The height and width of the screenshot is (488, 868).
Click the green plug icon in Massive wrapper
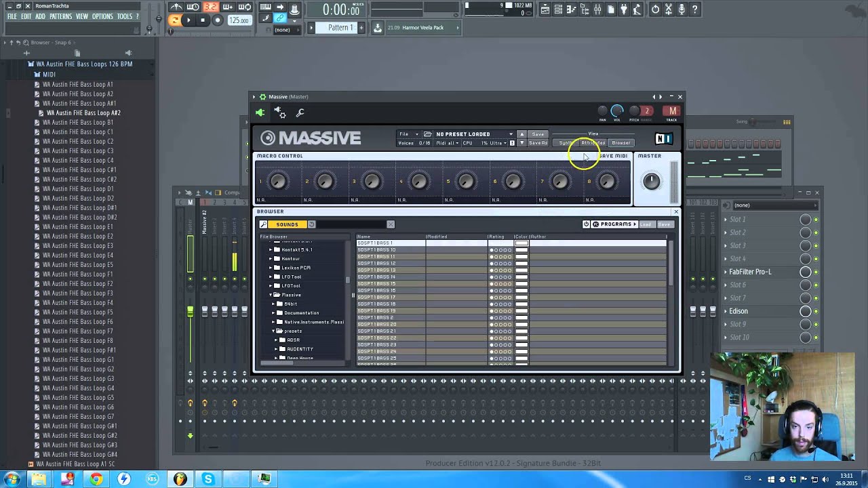click(x=260, y=113)
